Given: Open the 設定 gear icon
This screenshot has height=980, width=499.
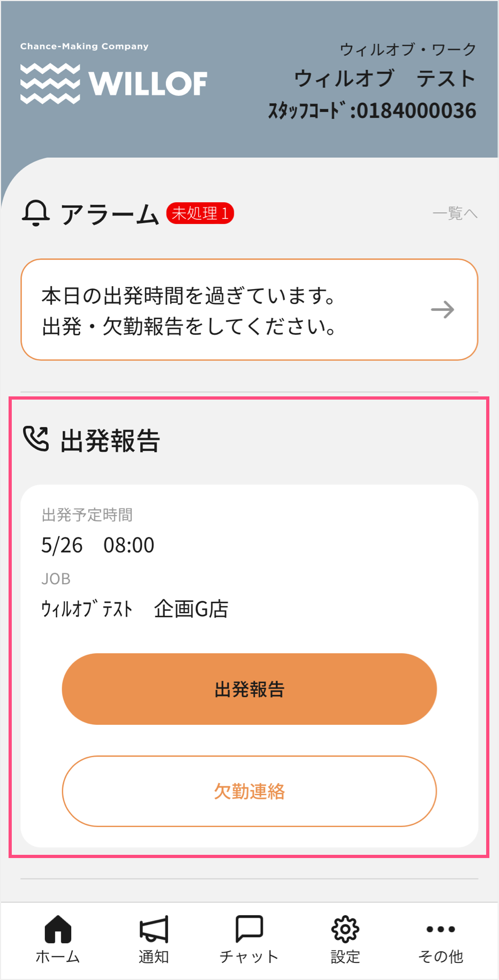Looking at the screenshot, I should [x=345, y=929].
